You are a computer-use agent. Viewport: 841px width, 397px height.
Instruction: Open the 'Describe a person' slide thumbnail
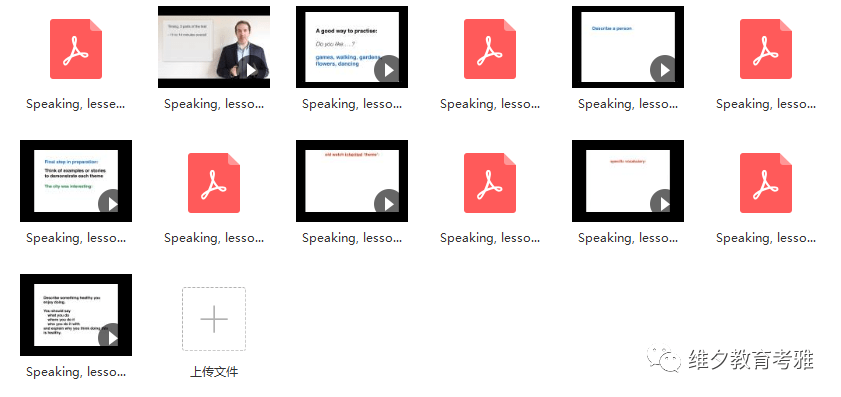[x=628, y=47]
